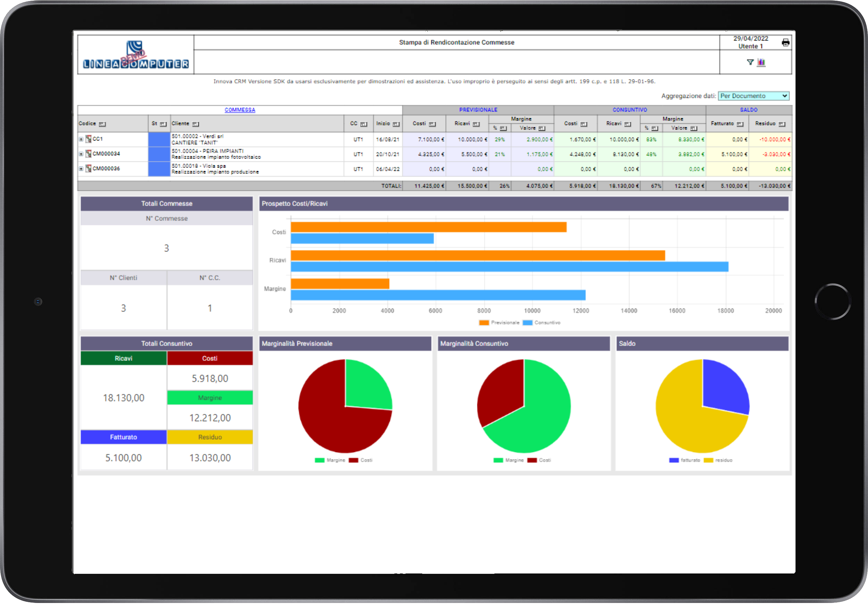Click the totals residuo -13.030,00 €
Viewport: 868px width, 604px height.
774,186
